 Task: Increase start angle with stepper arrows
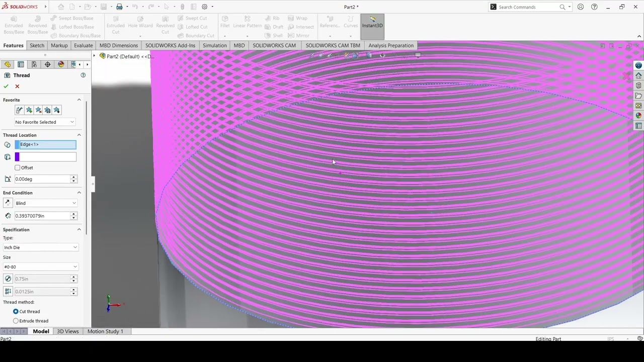tap(74, 177)
